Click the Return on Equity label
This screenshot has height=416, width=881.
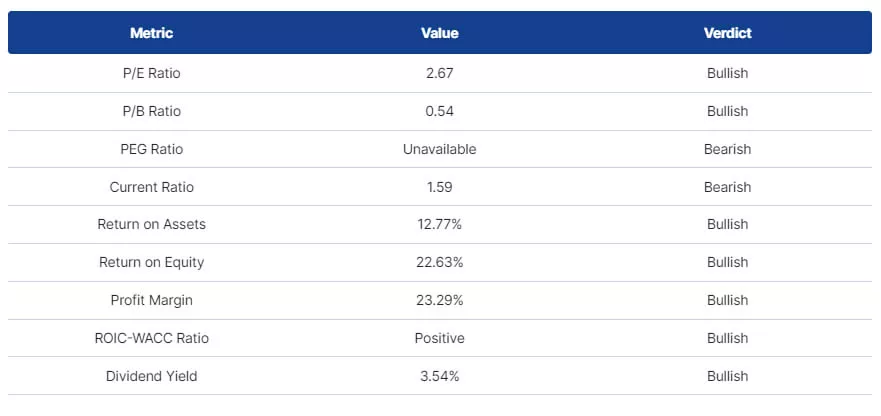pos(151,262)
